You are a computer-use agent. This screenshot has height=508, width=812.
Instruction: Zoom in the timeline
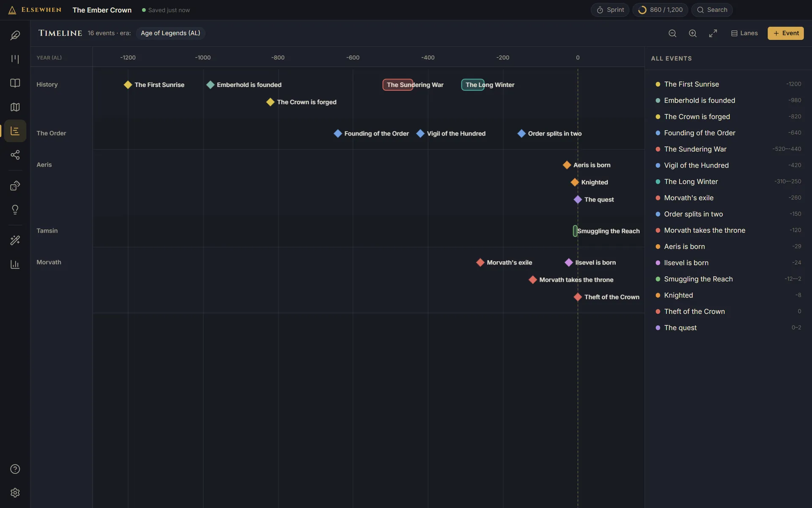693,33
